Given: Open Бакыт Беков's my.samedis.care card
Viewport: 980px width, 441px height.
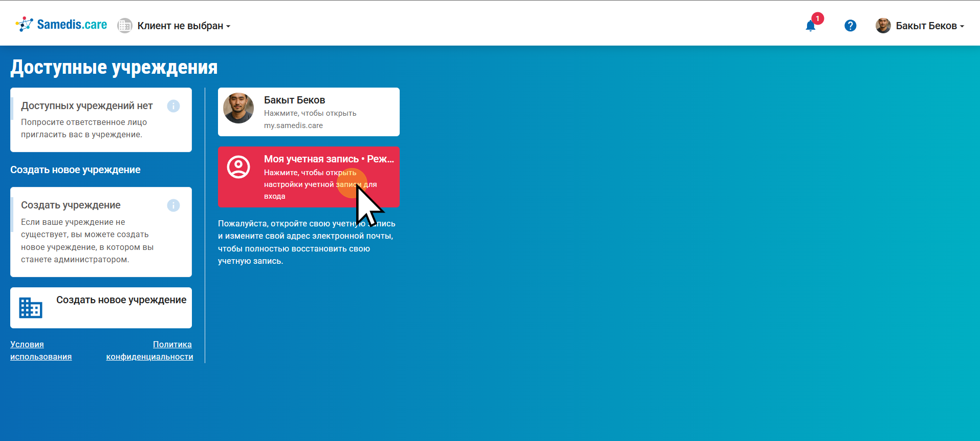Looking at the screenshot, I should point(309,112).
